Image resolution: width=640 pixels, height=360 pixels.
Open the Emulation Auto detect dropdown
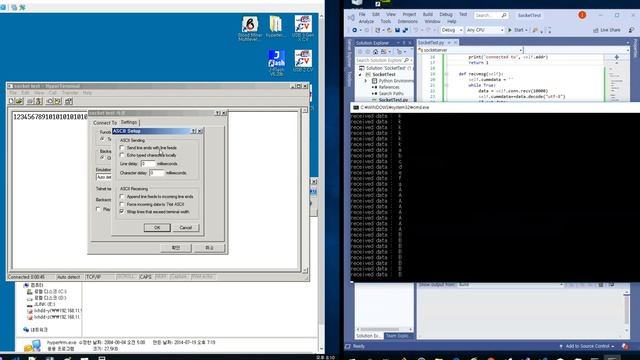click(x=104, y=177)
